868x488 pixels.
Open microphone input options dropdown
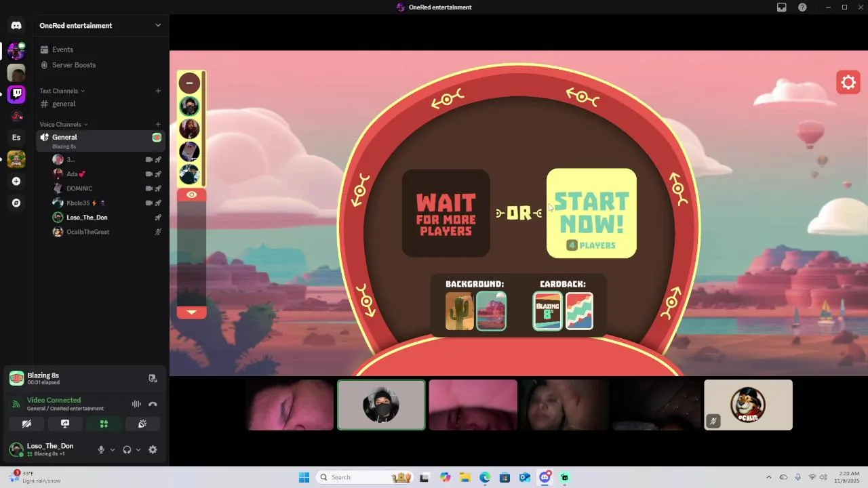[x=113, y=449]
